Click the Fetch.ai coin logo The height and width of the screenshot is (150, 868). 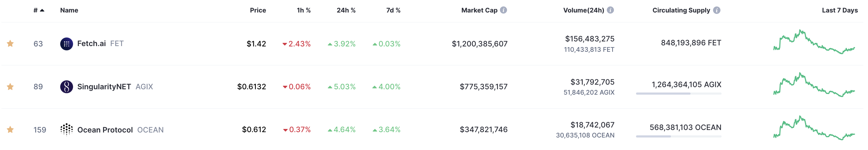tap(67, 44)
